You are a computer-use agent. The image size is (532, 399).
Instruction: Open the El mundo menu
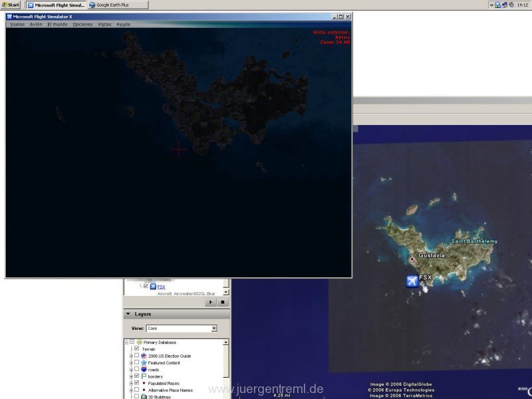[x=57, y=25]
